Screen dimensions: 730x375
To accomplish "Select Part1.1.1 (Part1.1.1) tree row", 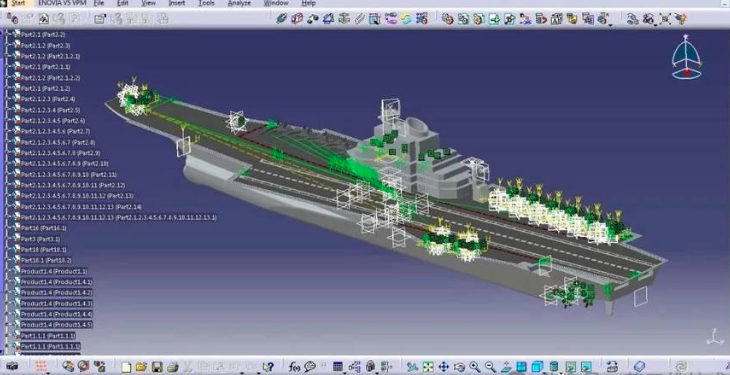I will tap(48, 335).
